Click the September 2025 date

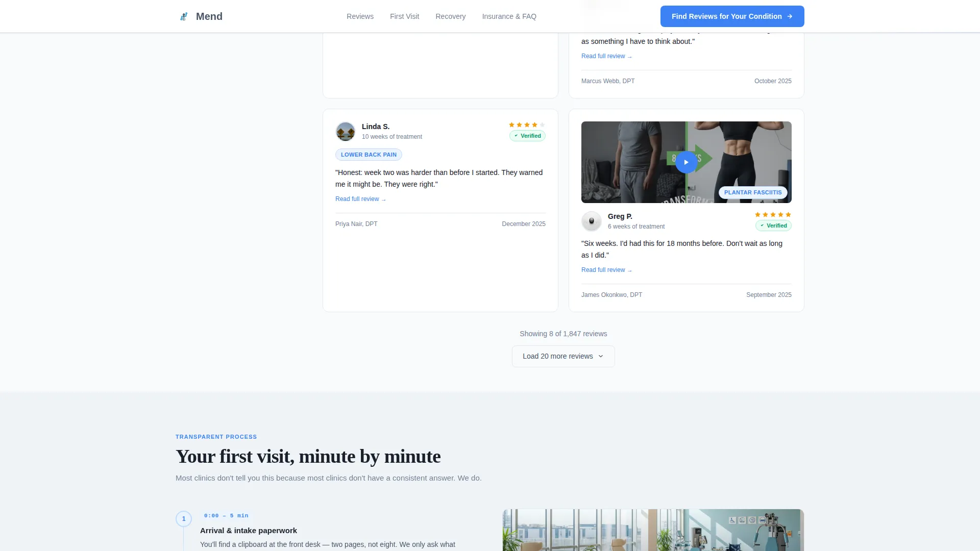(769, 295)
